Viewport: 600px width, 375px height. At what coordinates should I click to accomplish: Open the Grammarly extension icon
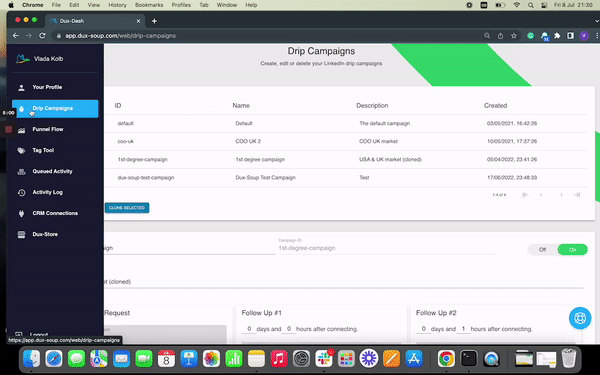(530, 36)
